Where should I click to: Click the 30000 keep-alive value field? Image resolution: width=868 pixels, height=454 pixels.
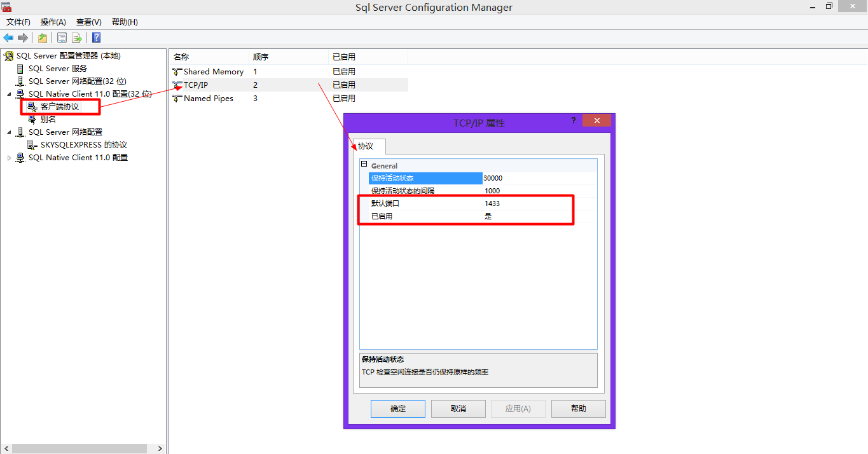539,178
